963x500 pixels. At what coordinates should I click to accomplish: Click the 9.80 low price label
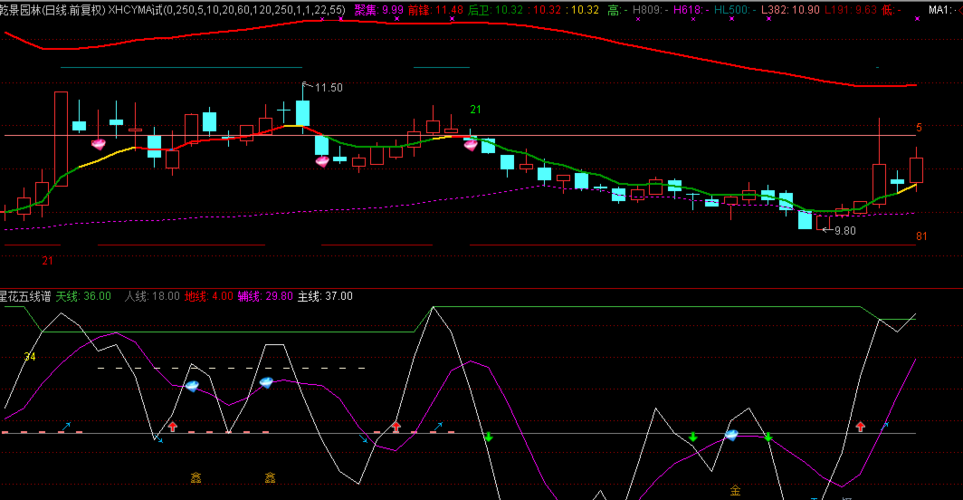point(845,231)
